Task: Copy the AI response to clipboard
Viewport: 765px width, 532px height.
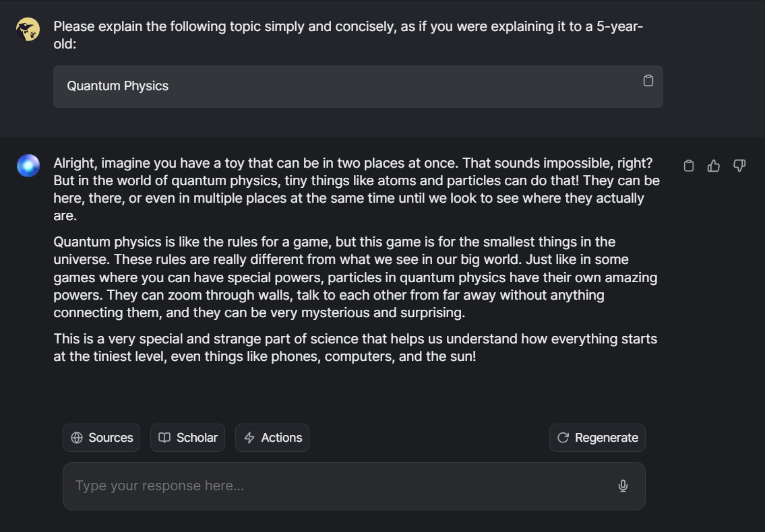Action: click(688, 166)
